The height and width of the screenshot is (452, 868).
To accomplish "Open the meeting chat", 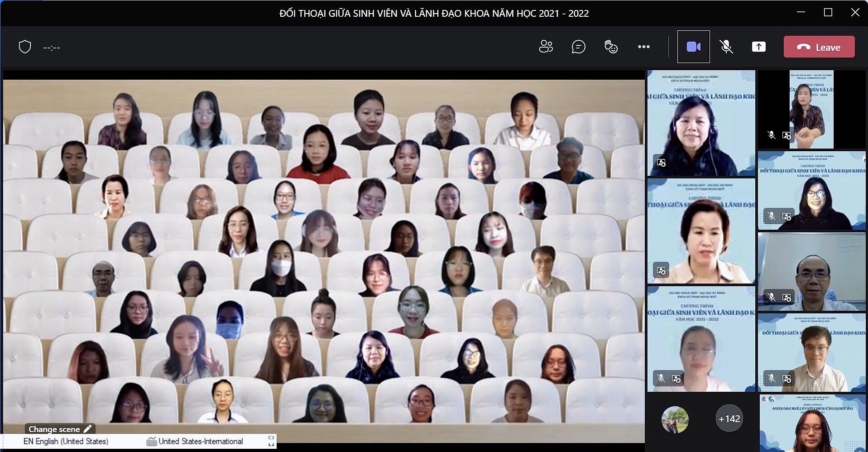I will (x=578, y=47).
